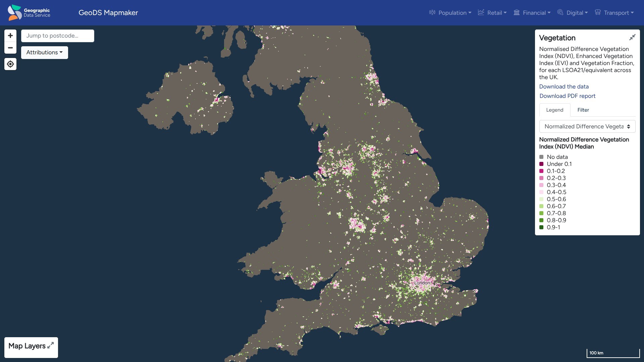Click GeoDS Mapmaker title
The width and height of the screenshot is (644, 362).
(108, 13)
